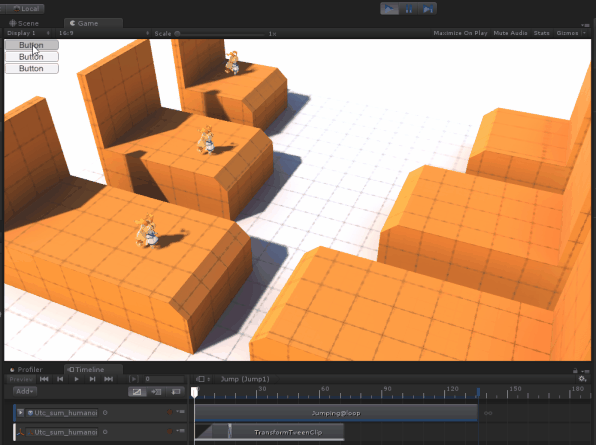Open the 16:9 aspect ratio dropdown
The height and width of the screenshot is (445, 596).
[104, 33]
